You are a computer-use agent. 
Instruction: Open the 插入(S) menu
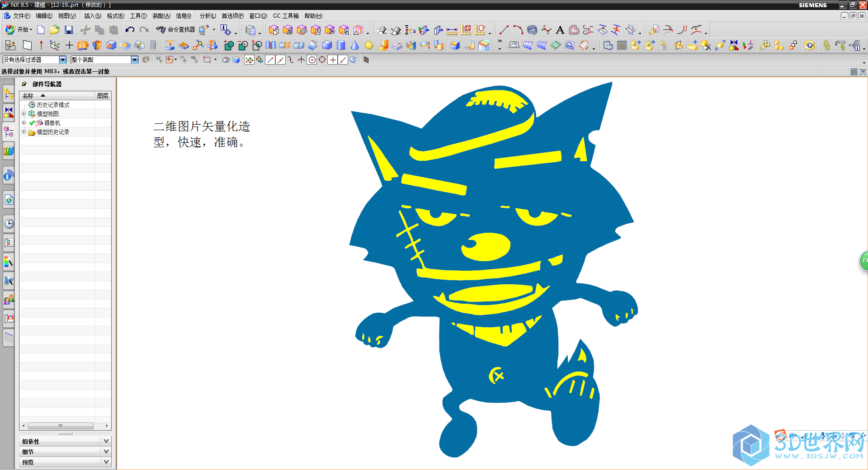(x=93, y=16)
